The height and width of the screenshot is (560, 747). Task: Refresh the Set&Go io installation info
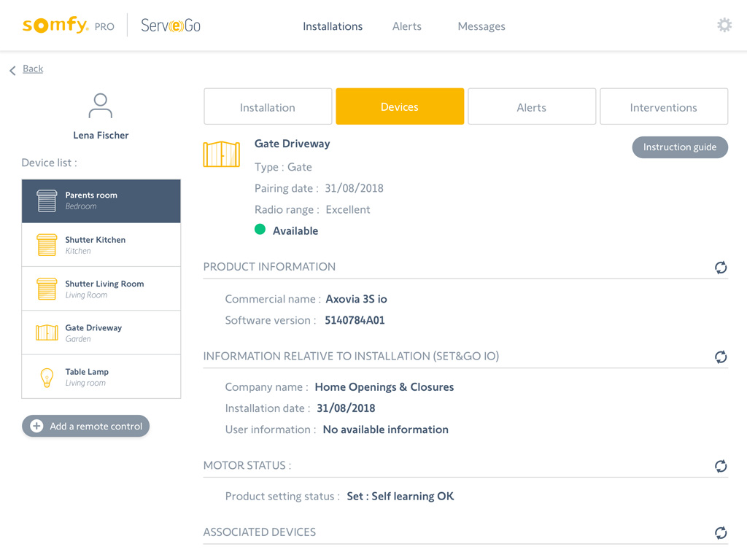(721, 357)
